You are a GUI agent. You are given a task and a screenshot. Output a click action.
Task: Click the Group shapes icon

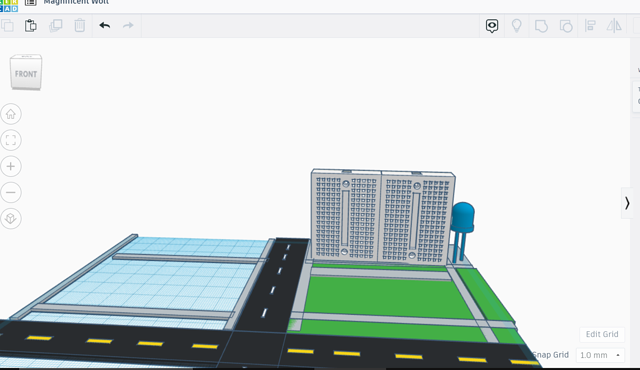tap(541, 26)
